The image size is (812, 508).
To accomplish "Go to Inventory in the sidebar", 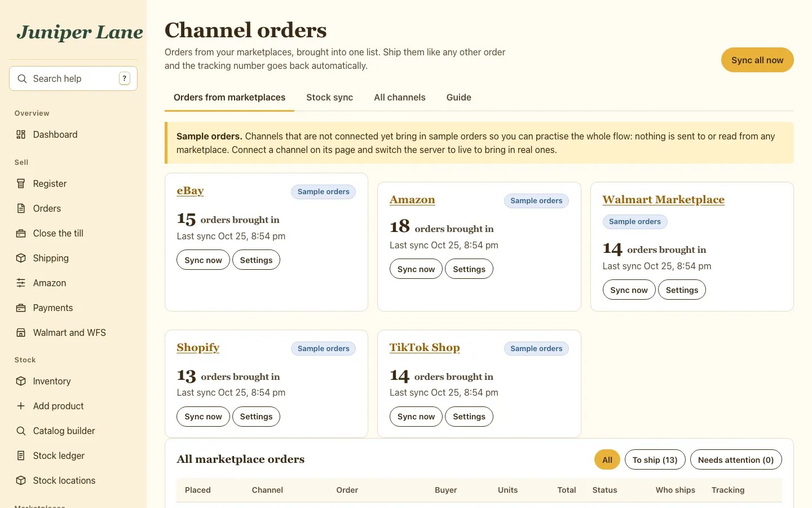I will [73, 381].
